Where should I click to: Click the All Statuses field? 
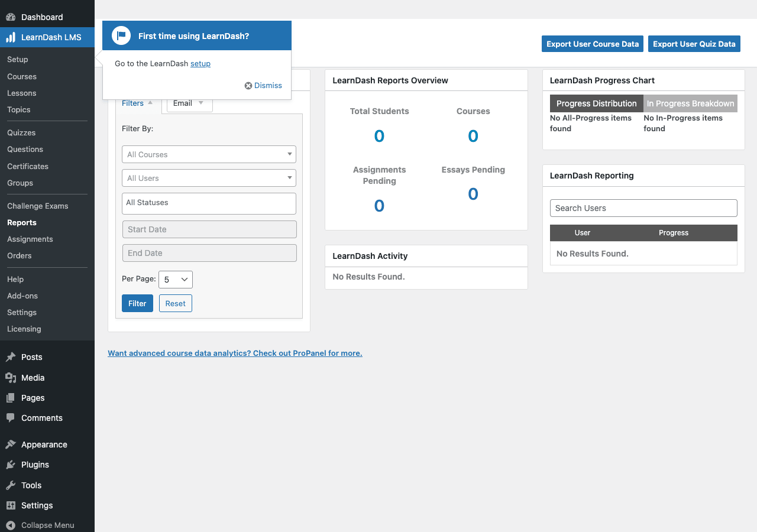coord(209,203)
